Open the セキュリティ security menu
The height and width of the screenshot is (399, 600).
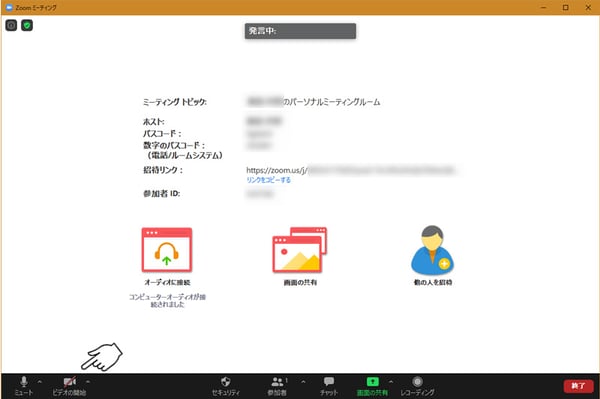(x=226, y=386)
